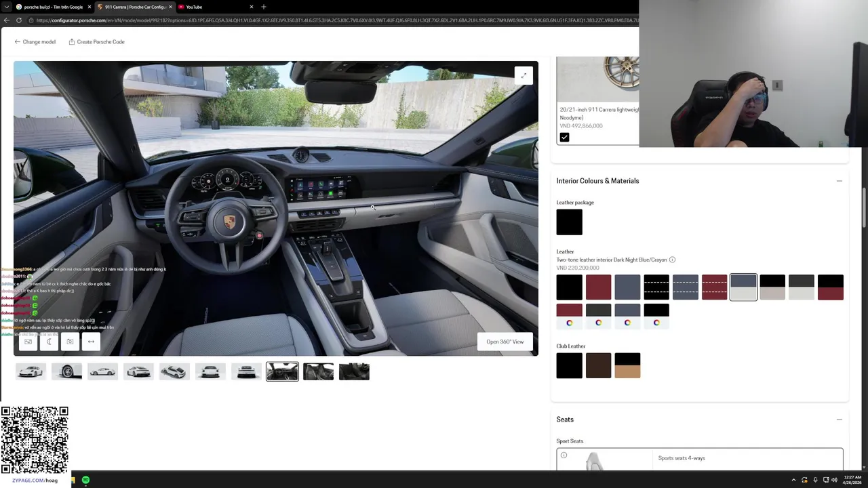Screen dimensions: 868x488
Task: Open a new browser tab
Action: tap(263, 7)
